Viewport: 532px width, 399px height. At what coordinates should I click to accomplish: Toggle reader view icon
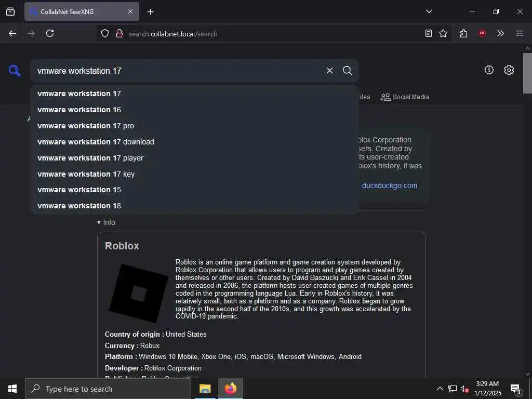(x=429, y=33)
